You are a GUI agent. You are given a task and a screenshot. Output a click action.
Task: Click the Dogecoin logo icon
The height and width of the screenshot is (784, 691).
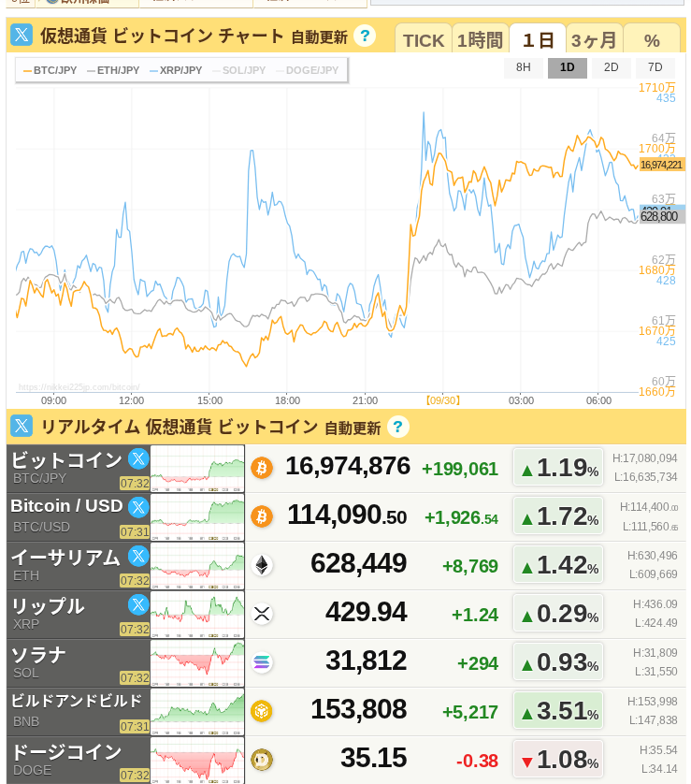(x=262, y=760)
